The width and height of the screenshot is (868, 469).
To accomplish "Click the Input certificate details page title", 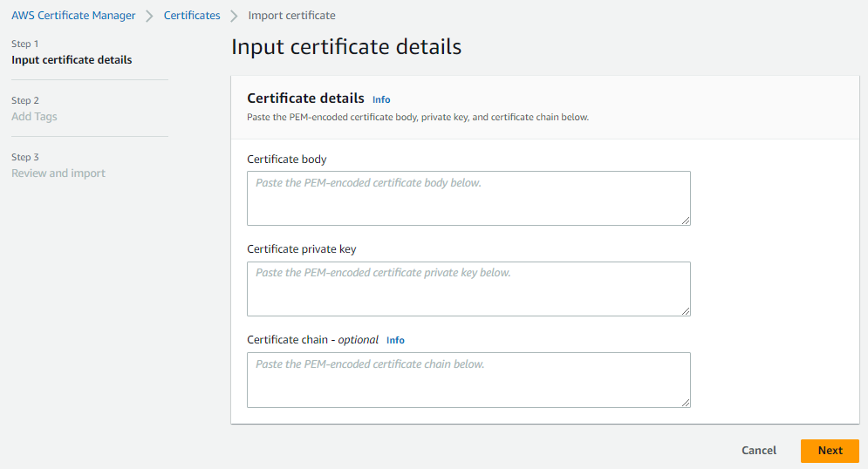I will pos(346,46).
